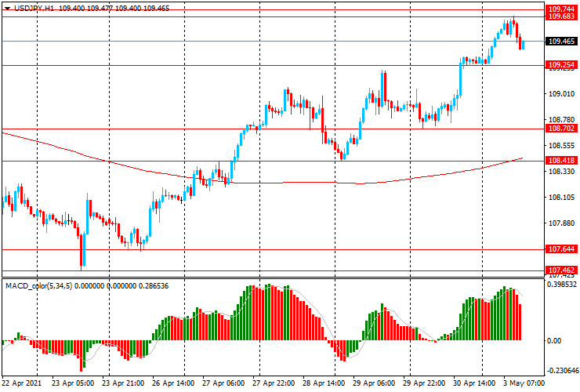Viewport: 580px width, 392px height.
Task: Select the 109.254 price level label
Action: (x=561, y=65)
